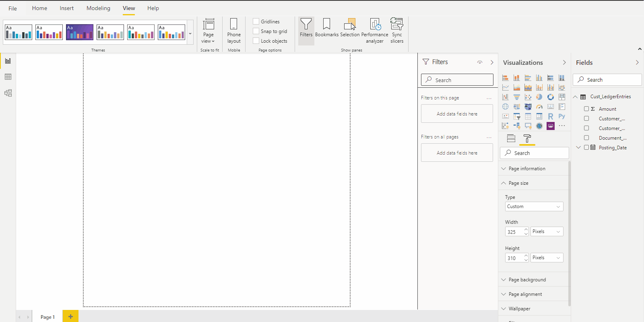Open the Page view dropdown

tap(208, 31)
